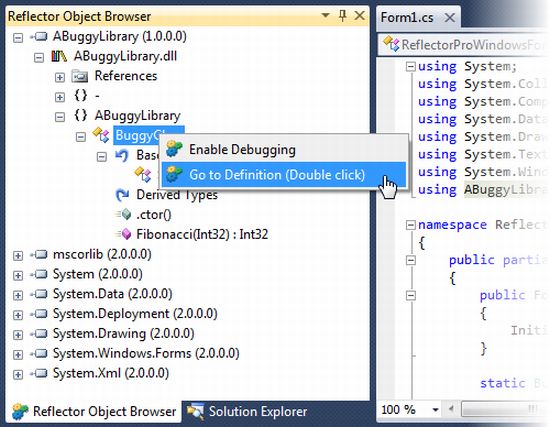This screenshot has width=550, height=427.
Task: Expand the System.Xml (2.0.0.0) assembly
Action: pyautogui.click(x=18, y=374)
